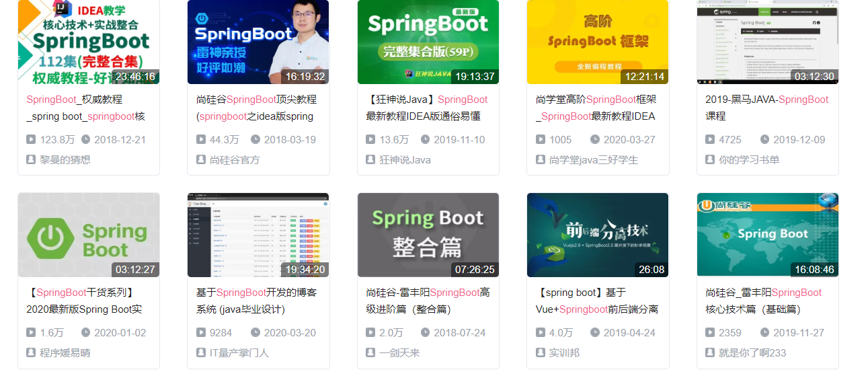Click uploader icon beside 尚硅谷官方
The height and width of the screenshot is (376, 868).
pos(201,160)
